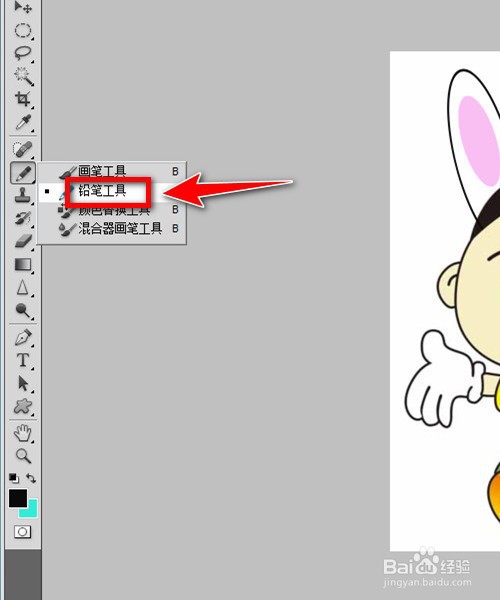Click the active Pencil tool toolbar button

23,173
